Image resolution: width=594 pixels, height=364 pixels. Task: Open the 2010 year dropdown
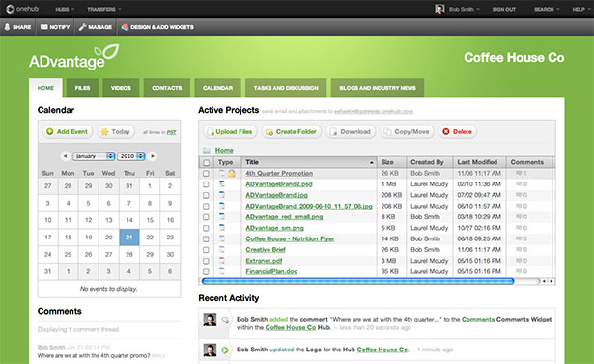coord(131,156)
